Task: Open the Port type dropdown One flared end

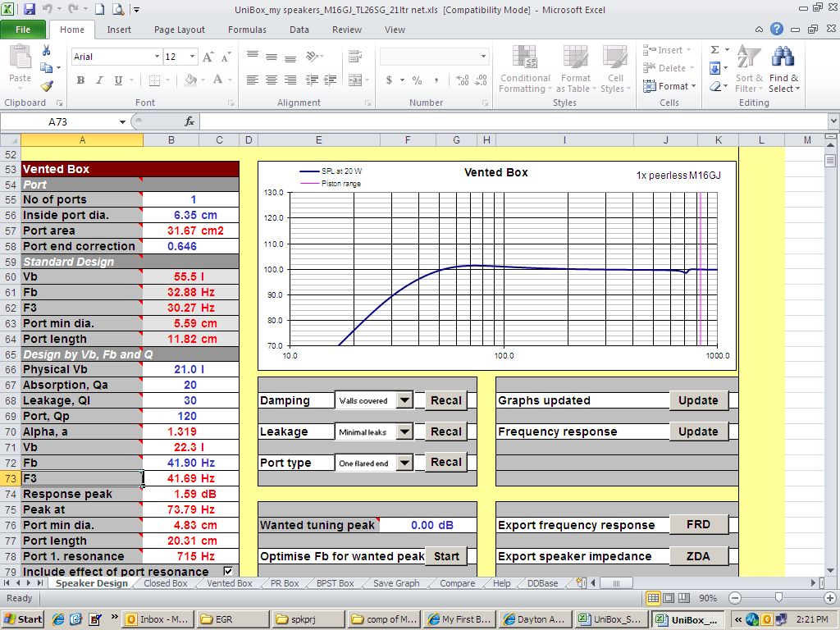Action: 405,463
